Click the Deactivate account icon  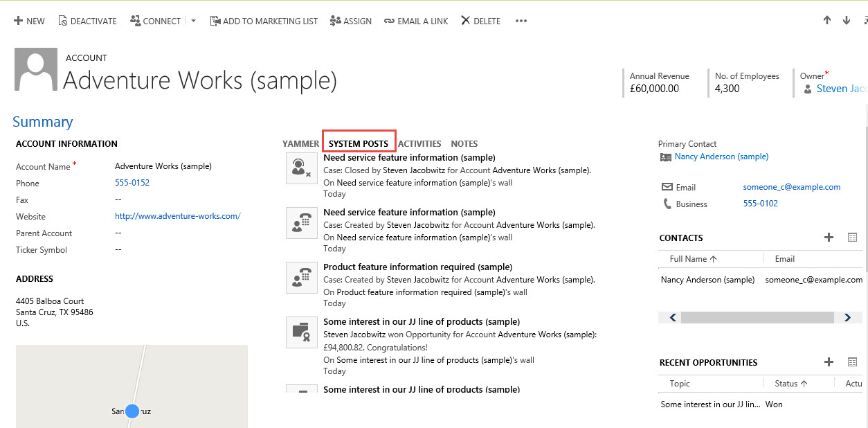63,21
